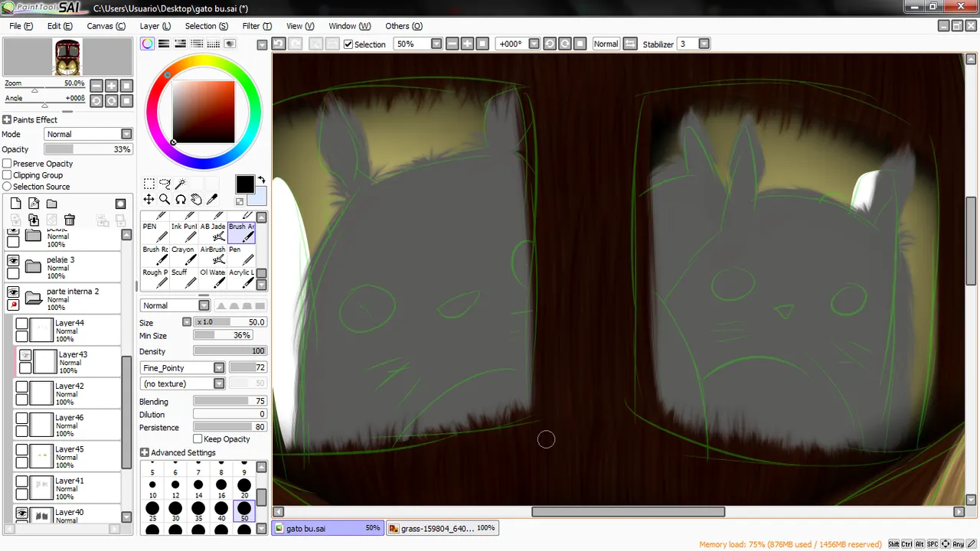Screen dimensions: 980x551
Task: Reset navigator zoom using the square button
Action: tap(127, 86)
